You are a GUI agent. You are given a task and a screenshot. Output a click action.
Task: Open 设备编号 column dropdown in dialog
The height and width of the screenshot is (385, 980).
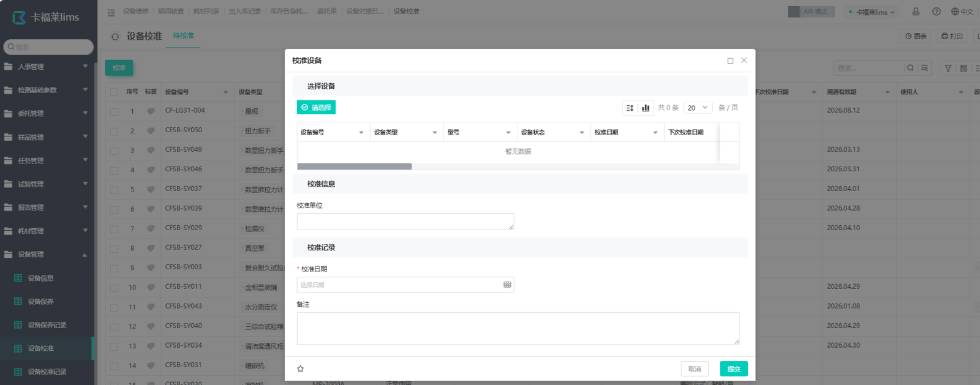(361, 132)
